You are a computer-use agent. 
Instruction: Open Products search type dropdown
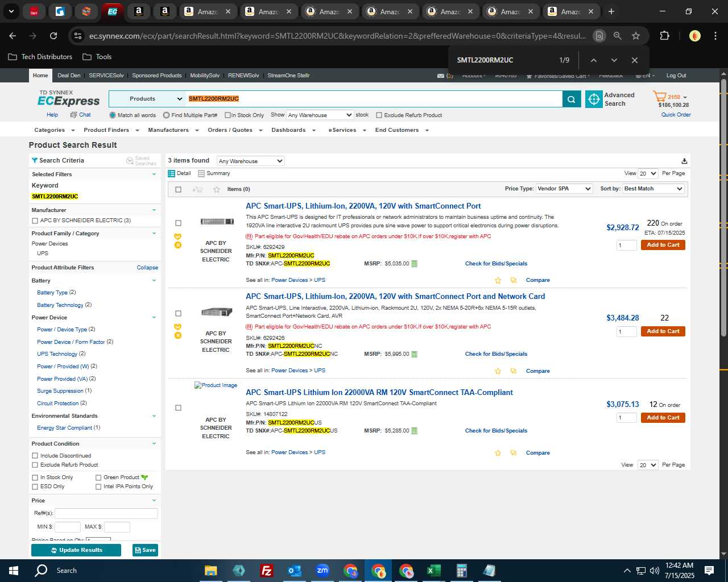click(x=147, y=99)
